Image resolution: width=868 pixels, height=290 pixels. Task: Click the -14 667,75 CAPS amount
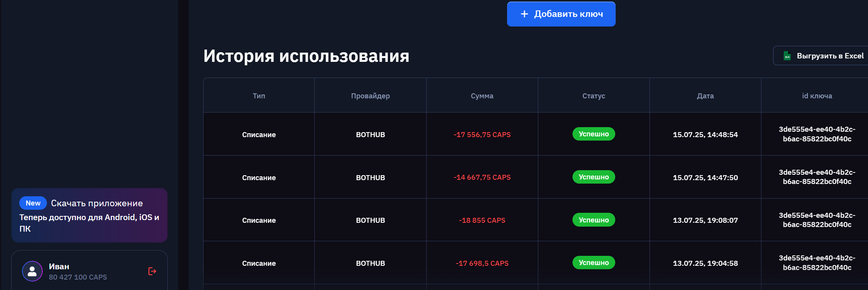482,177
